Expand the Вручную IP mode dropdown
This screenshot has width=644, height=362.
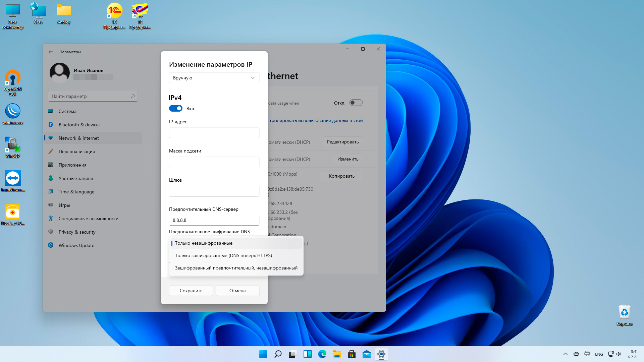[x=214, y=78]
